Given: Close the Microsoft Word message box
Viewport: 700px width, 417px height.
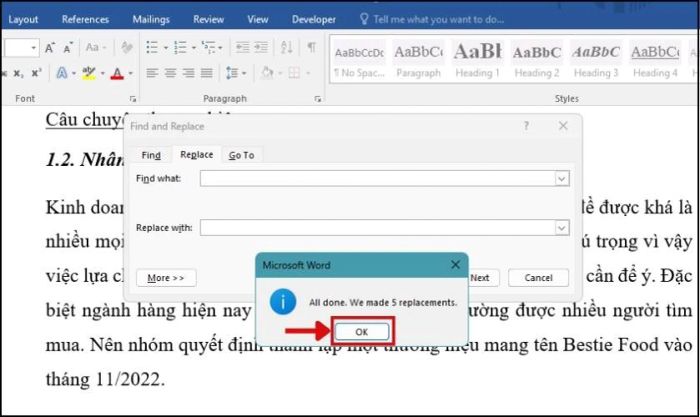Looking at the screenshot, I should pyautogui.click(x=455, y=265).
